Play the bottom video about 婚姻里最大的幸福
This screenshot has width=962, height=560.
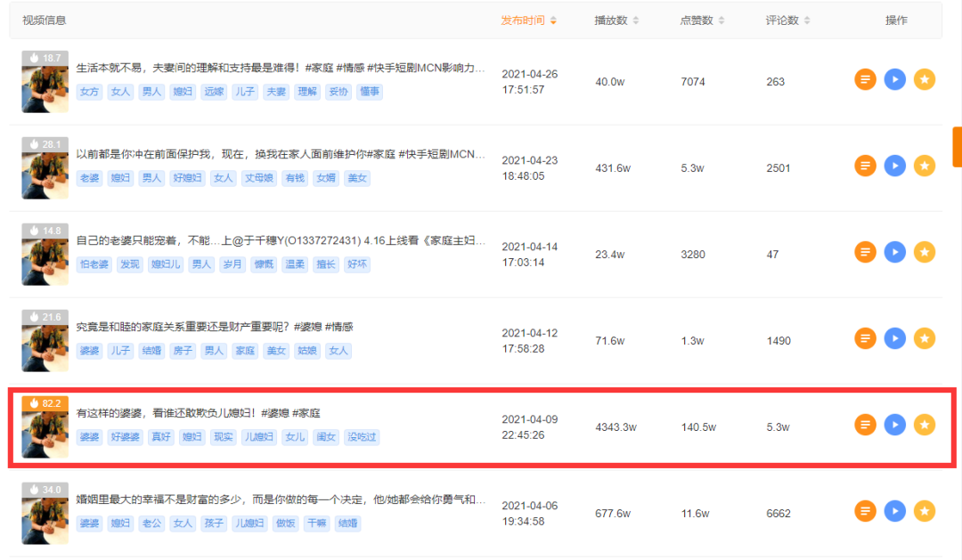click(x=894, y=511)
